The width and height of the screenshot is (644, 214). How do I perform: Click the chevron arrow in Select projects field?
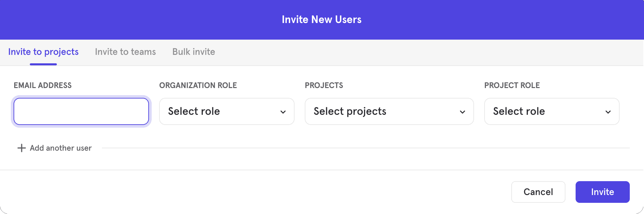(x=463, y=112)
